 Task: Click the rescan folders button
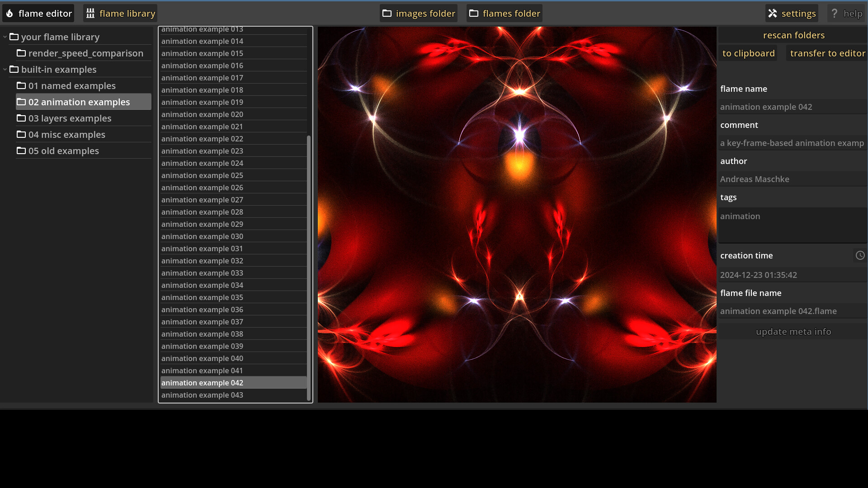[x=793, y=35]
